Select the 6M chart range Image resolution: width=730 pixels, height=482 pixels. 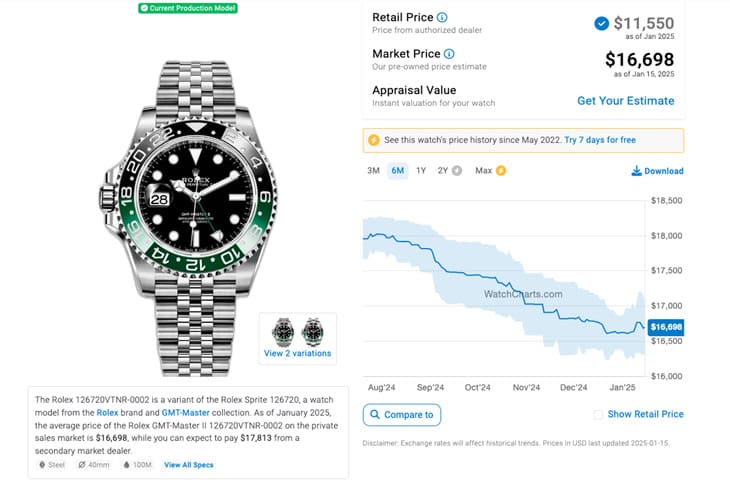397,171
